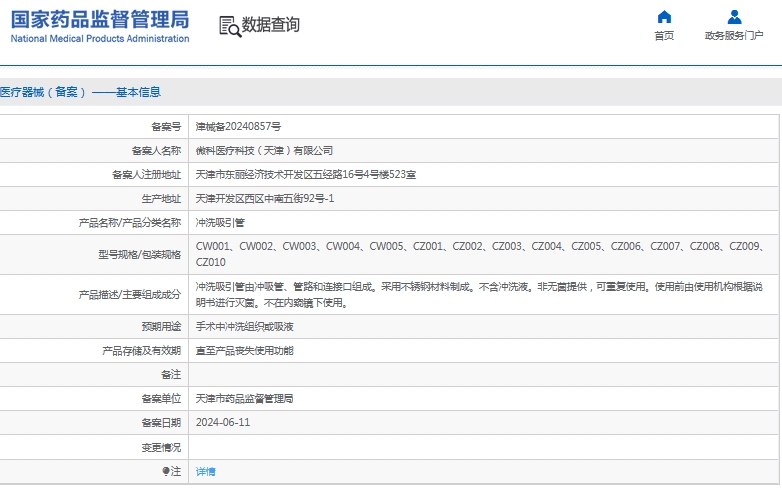Screen dimensions: 782x494
Task: Click the 产品名称/产品分类名称 label
Action: (130, 223)
